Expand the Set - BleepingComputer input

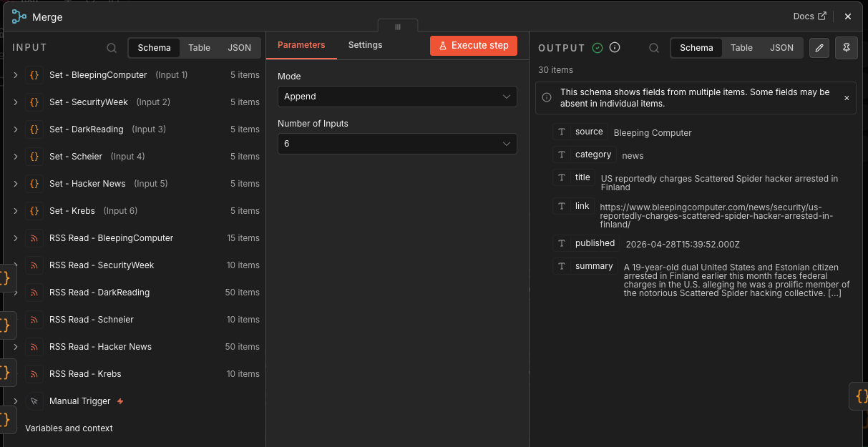16,75
